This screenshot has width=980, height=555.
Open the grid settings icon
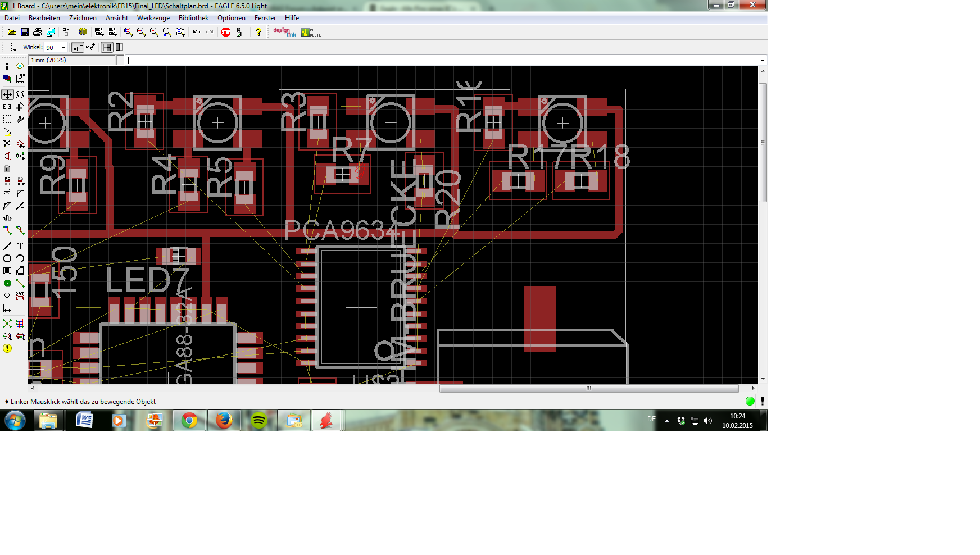(x=12, y=47)
